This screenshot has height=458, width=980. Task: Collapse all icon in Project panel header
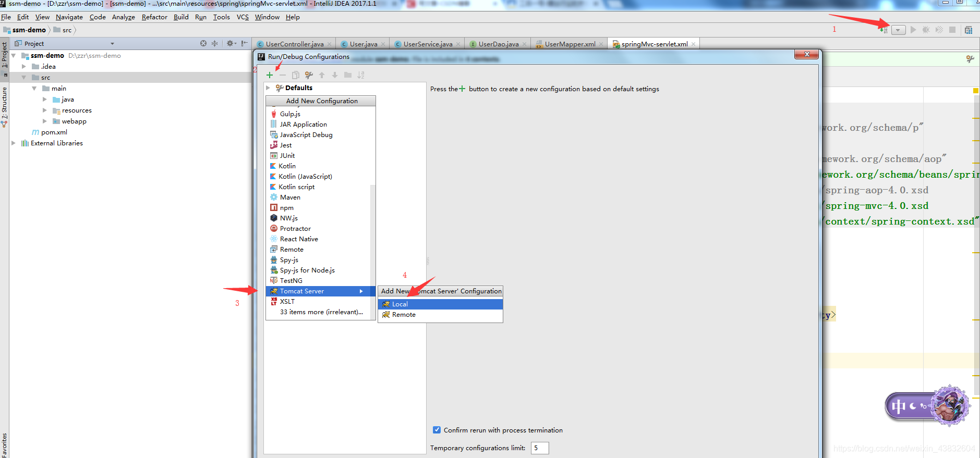(x=214, y=44)
